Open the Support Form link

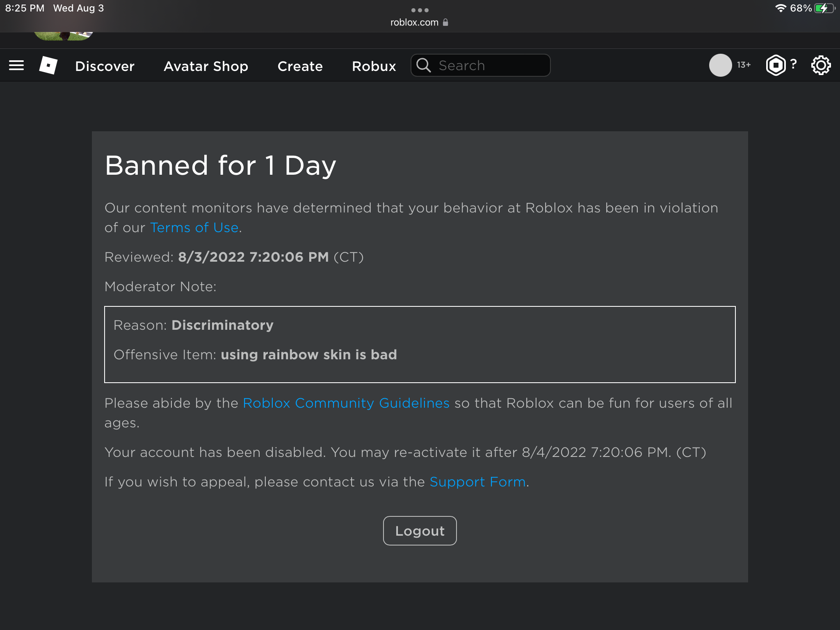[x=478, y=482]
